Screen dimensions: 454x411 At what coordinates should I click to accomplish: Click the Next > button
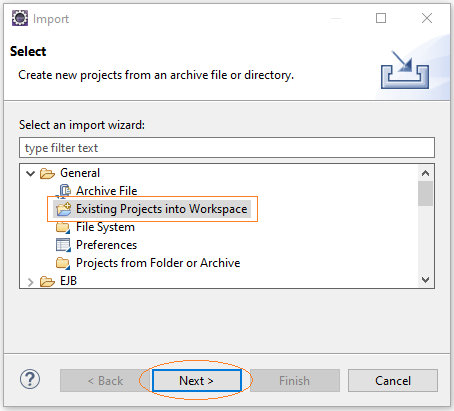coord(197,380)
